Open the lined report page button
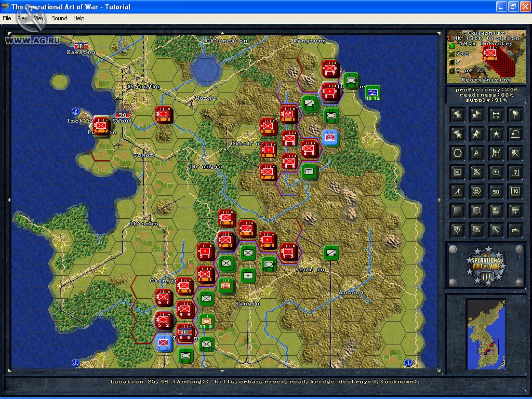532x399 pixels. pyautogui.click(x=457, y=211)
